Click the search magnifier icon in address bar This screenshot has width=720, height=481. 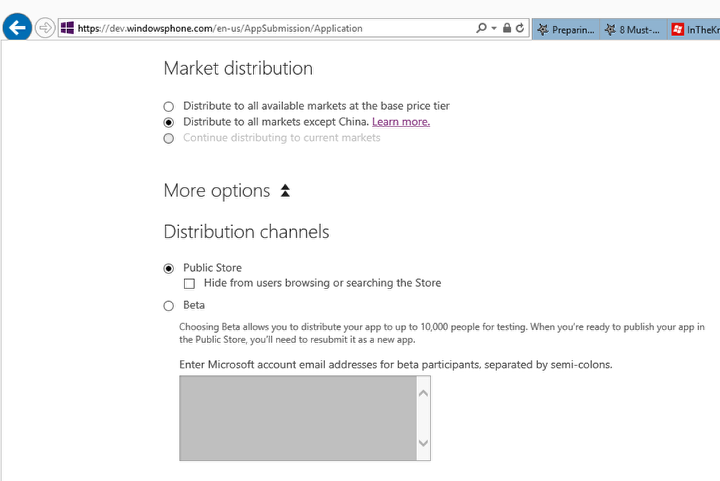[482, 29]
